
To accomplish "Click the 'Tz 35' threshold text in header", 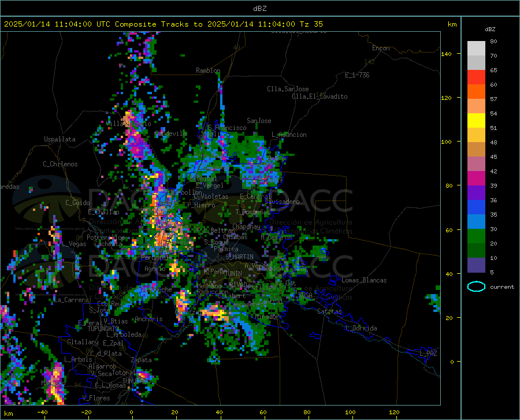I will pyautogui.click(x=311, y=24).
